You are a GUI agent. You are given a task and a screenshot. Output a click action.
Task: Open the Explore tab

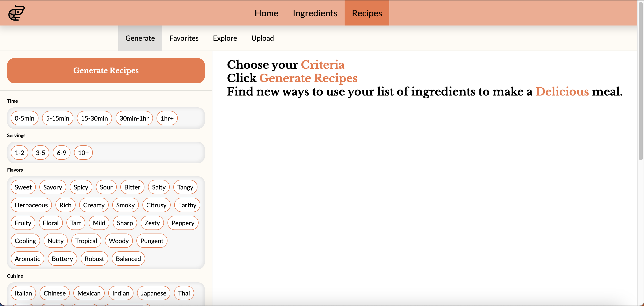click(225, 38)
